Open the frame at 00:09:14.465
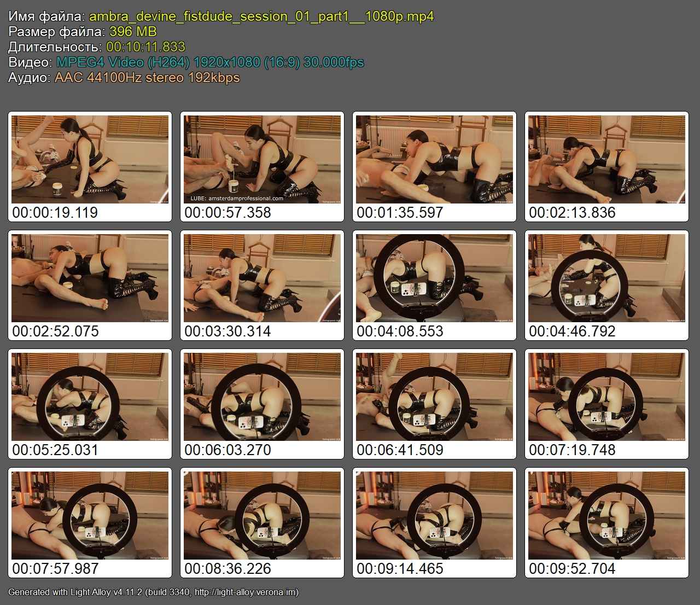 tap(435, 515)
